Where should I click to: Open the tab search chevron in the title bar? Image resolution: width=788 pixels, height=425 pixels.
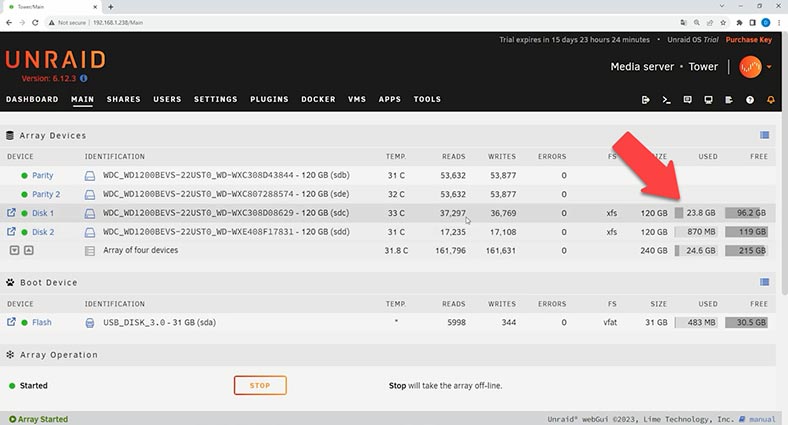(x=722, y=6)
